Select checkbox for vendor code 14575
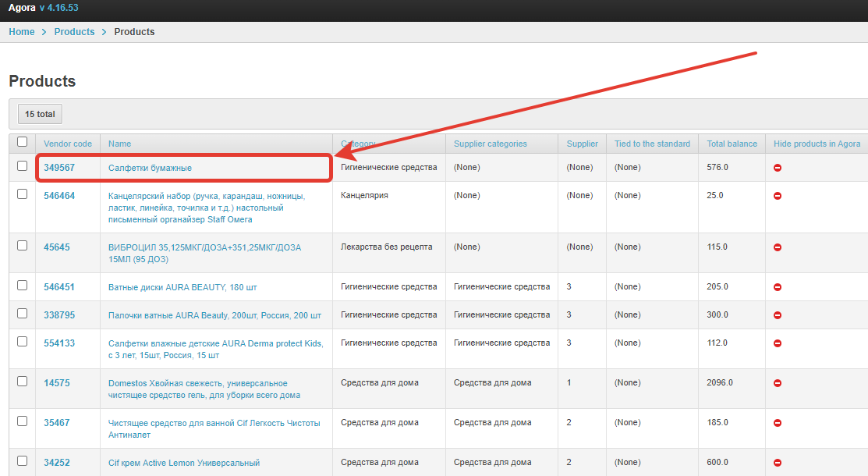868x476 pixels. pyautogui.click(x=23, y=382)
